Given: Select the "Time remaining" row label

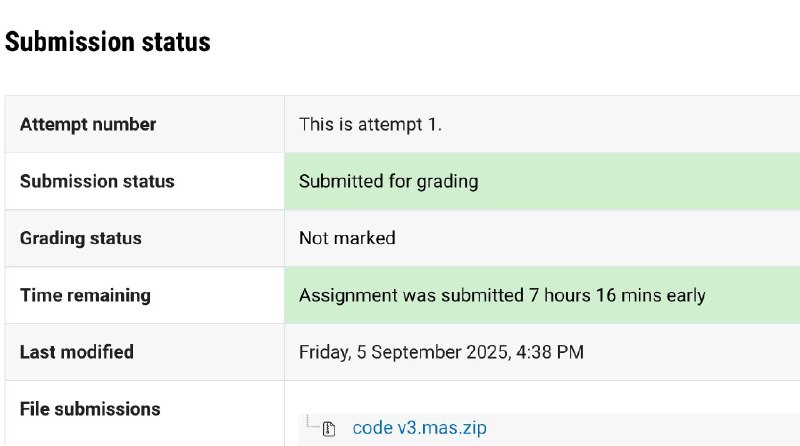Looking at the screenshot, I should click(x=85, y=295).
